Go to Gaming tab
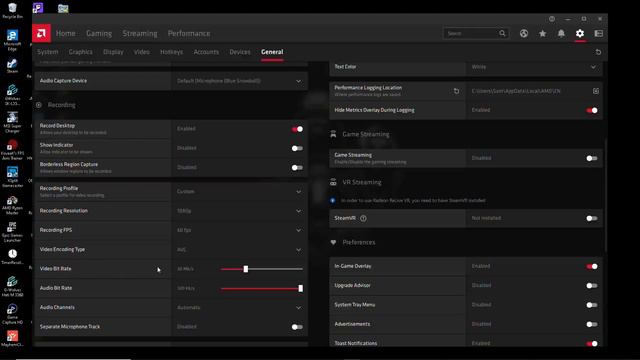640x360 pixels. tap(99, 33)
